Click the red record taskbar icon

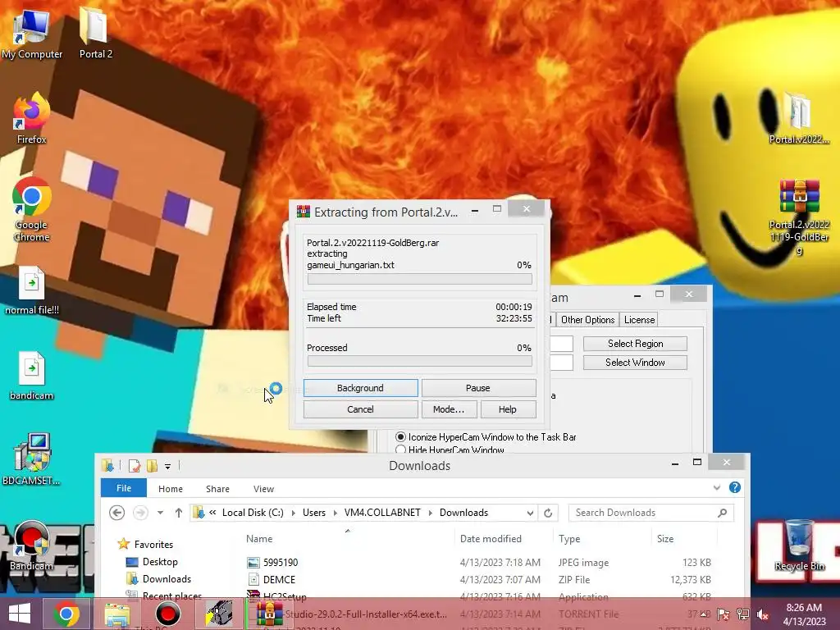coord(167,614)
